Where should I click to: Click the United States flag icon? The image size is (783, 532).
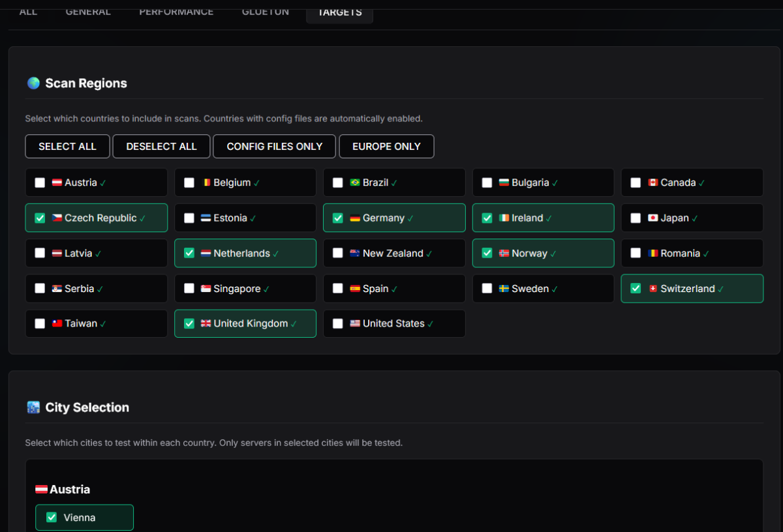[x=355, y=324]
